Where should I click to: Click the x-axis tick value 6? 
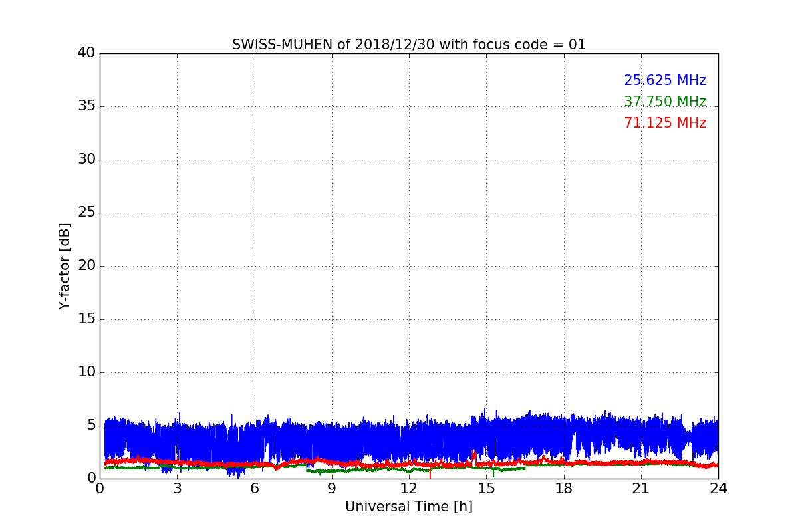[x=254, y=489]
